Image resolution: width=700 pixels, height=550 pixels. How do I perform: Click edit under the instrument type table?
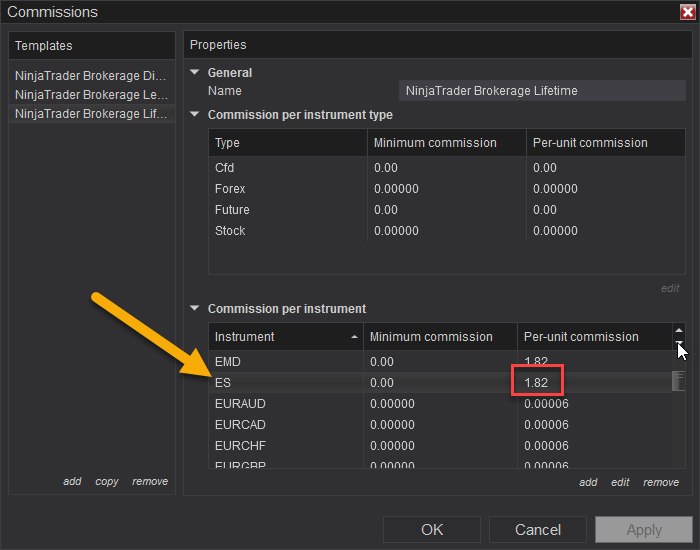670,288
